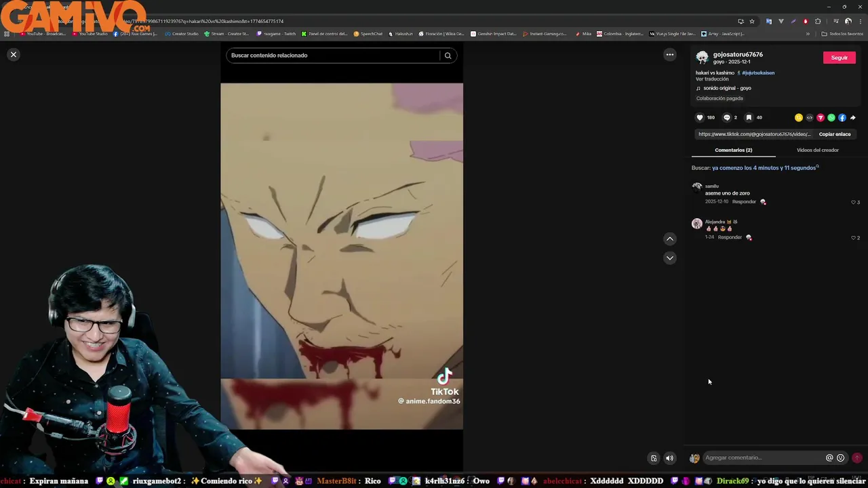Open Genshin Impact bookmark
The width and height of the screenshot is (868, 488).
coord(493,33)
